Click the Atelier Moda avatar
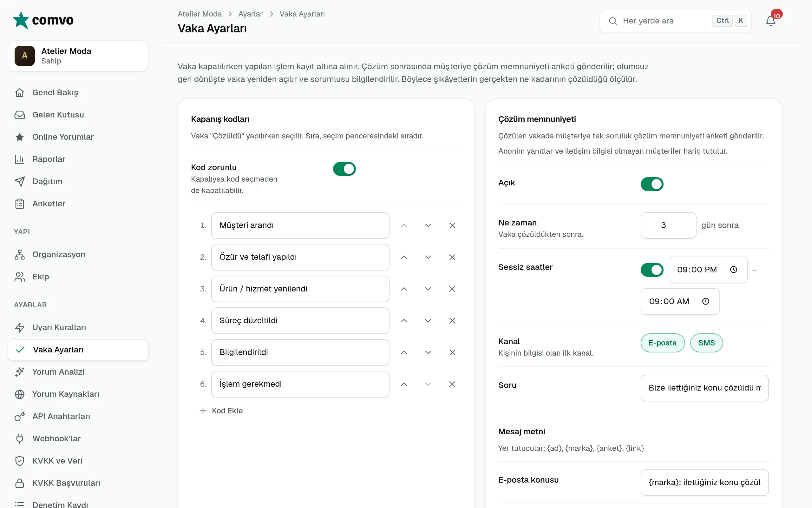 (24, 56)
